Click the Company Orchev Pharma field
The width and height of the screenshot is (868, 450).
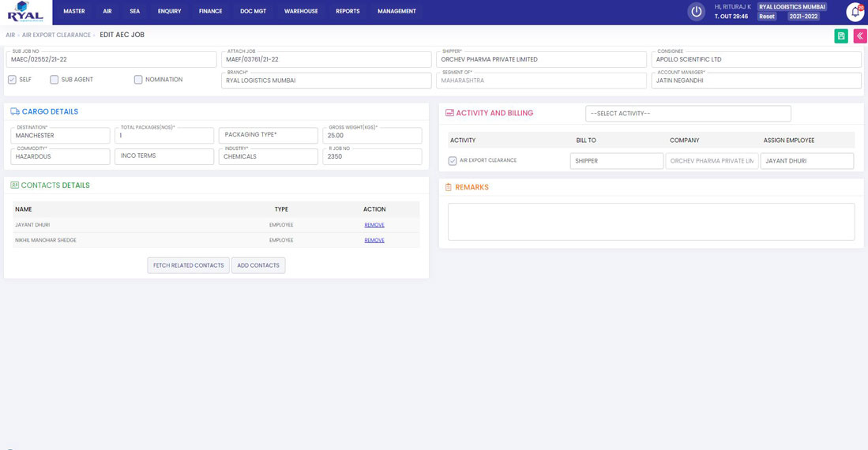[712, 161]
